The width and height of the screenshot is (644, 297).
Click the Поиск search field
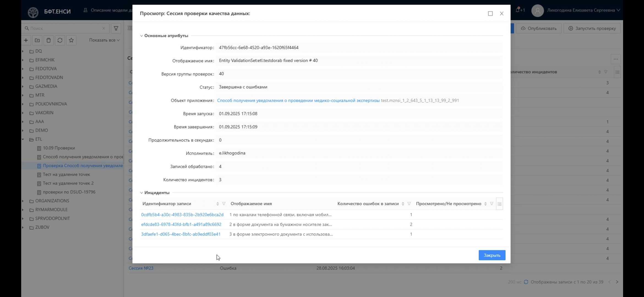tap(66, 28)
